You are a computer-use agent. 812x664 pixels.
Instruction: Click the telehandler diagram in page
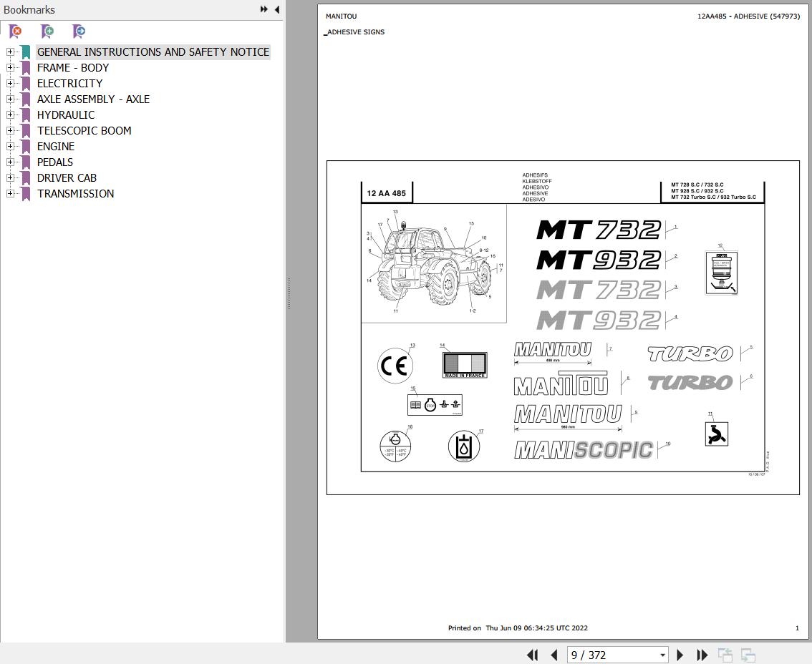pyautogui.click(x=433, y=263)
